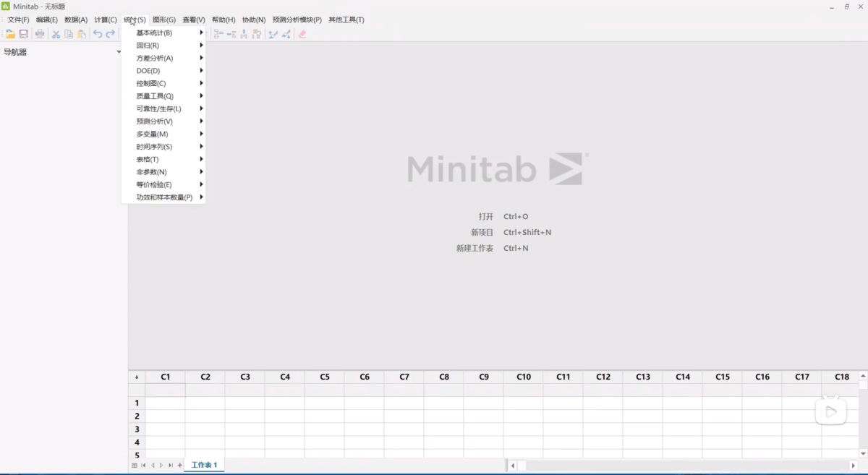Click the first toolbar icon right of the menu

pos(218,34)
